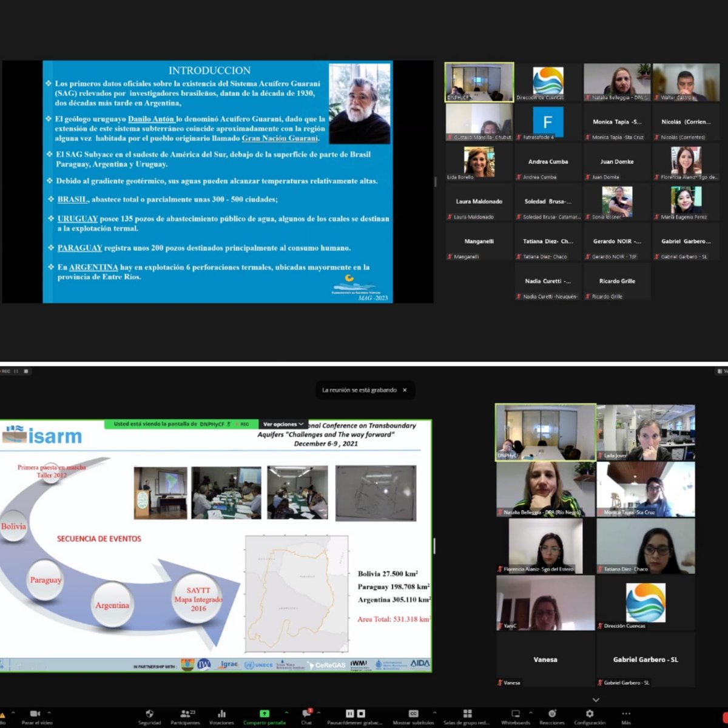728x728 pixels.
Task: Click the 'Gran Nación Guaraní' underlined text
Action: coord(280,138)
